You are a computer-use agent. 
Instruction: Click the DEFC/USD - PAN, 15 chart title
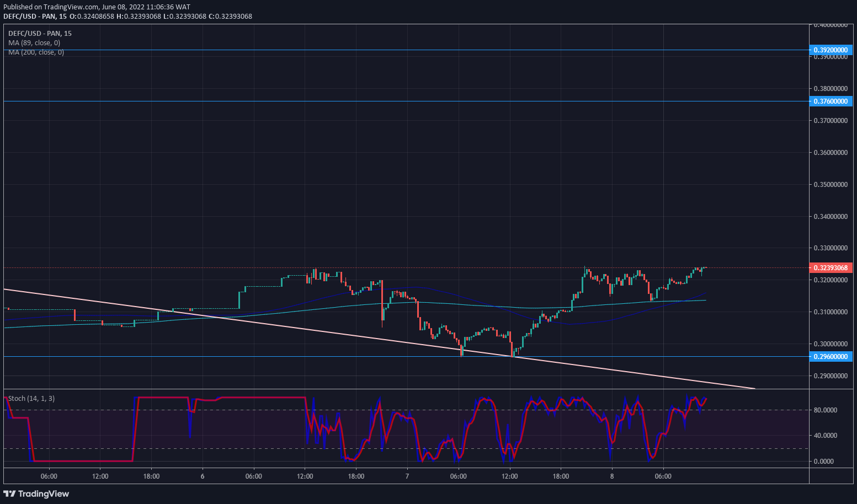tap(40, 33)
